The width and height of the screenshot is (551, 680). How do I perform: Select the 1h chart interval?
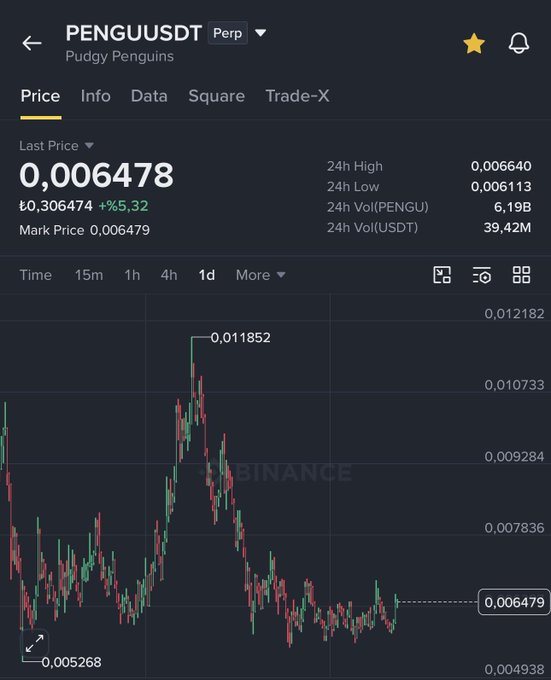point(132,275)
